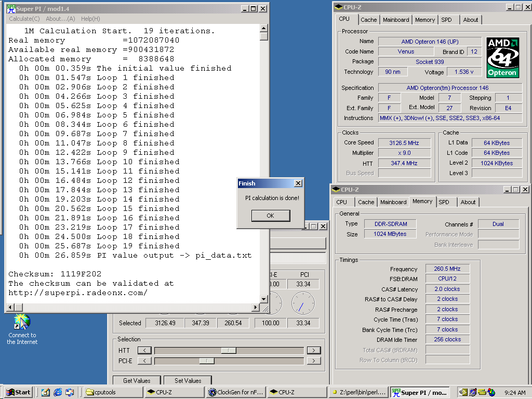The width and height of the screenshot is (532, 399).
Task: Click lower CPU-Z window title icon
Action: [336, 189]
